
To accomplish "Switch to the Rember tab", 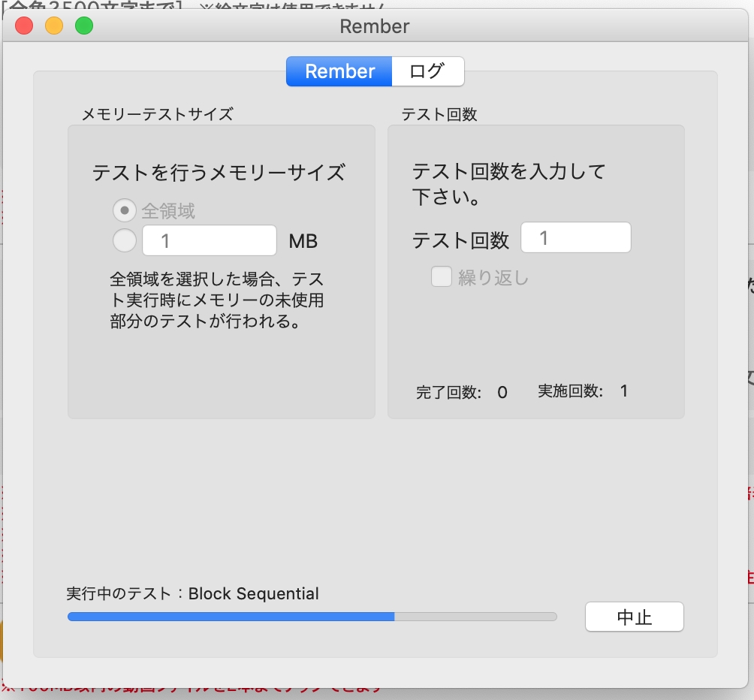I will (339, 71).
